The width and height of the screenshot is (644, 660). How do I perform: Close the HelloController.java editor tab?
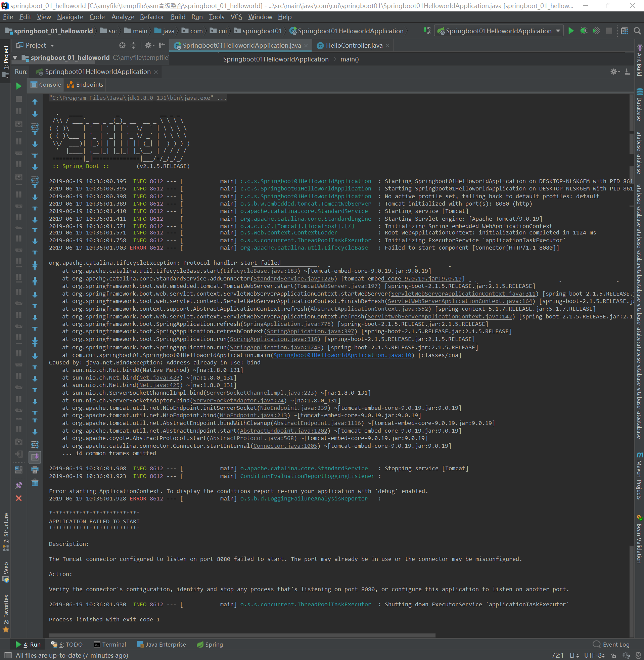387,46
